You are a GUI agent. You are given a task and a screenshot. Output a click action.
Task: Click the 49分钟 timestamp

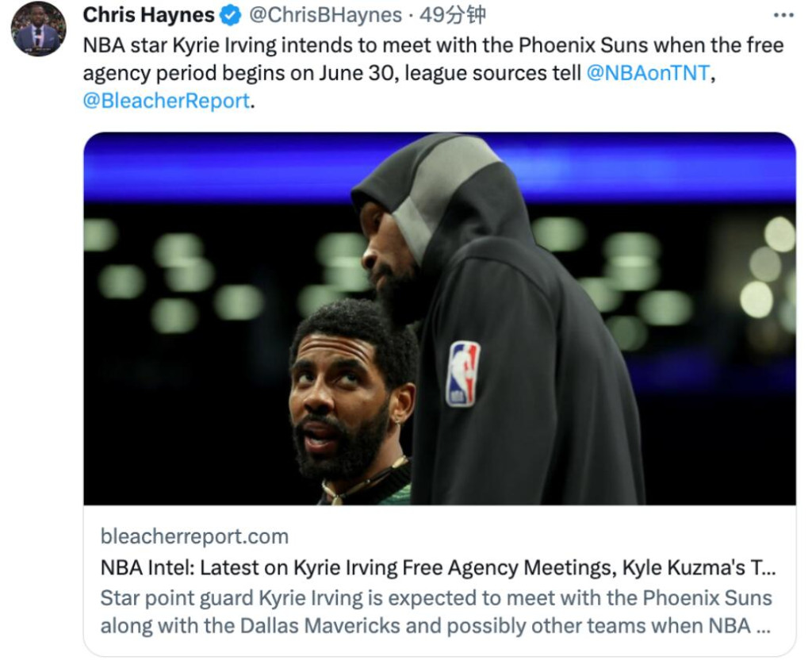(453, 15)
